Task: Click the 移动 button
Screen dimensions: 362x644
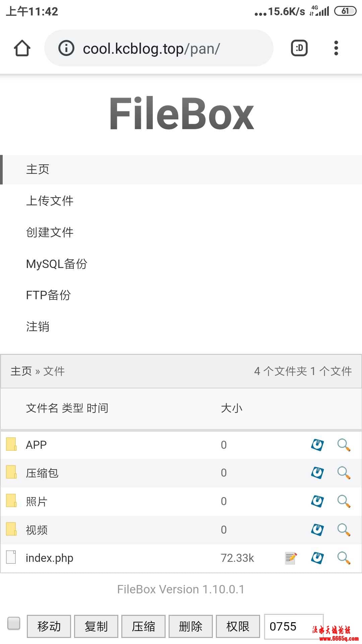Action: (x=49, y=626)
